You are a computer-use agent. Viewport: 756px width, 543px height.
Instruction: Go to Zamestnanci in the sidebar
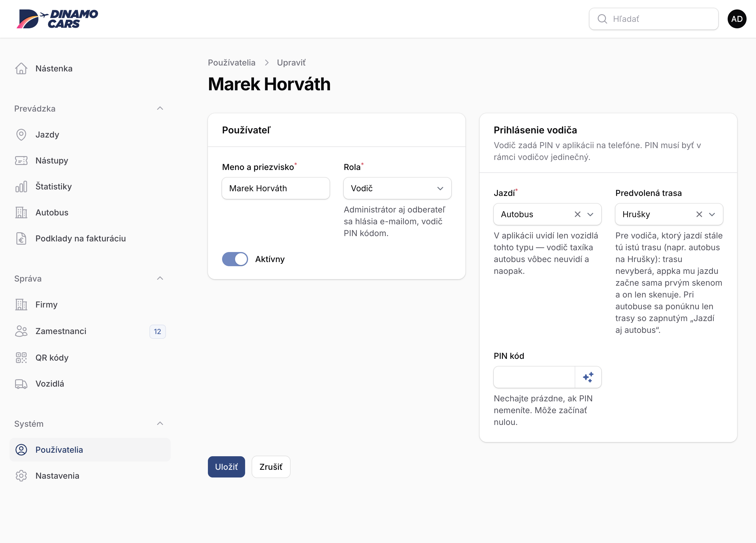(x=90, y=331)
